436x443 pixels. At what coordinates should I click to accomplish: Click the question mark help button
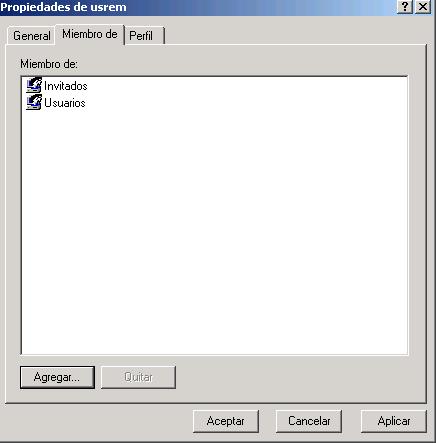pos(405,6)
